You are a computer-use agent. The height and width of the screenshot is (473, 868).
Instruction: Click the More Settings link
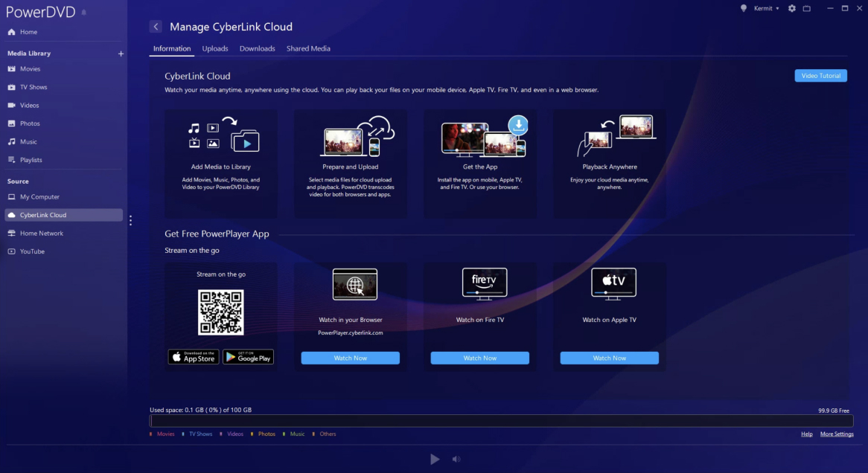[x=836, y=434]
